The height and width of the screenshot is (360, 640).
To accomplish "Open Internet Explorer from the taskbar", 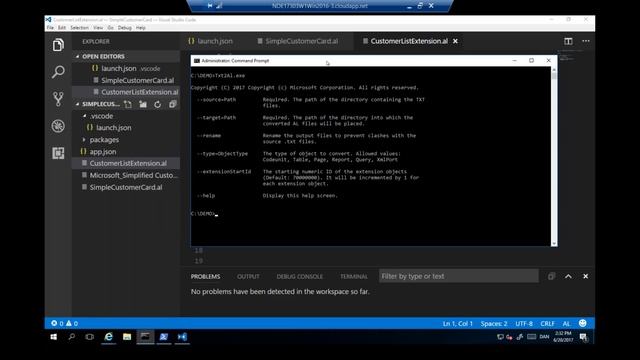I will click(109, 337).
